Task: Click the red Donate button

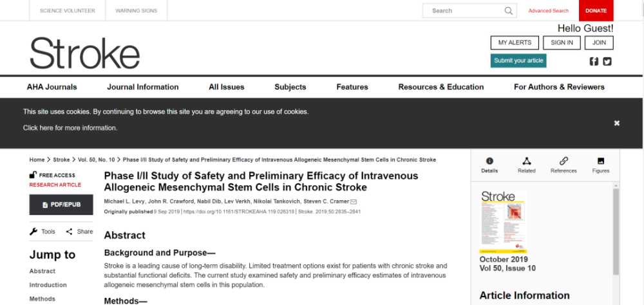Action: coord(596,11)
